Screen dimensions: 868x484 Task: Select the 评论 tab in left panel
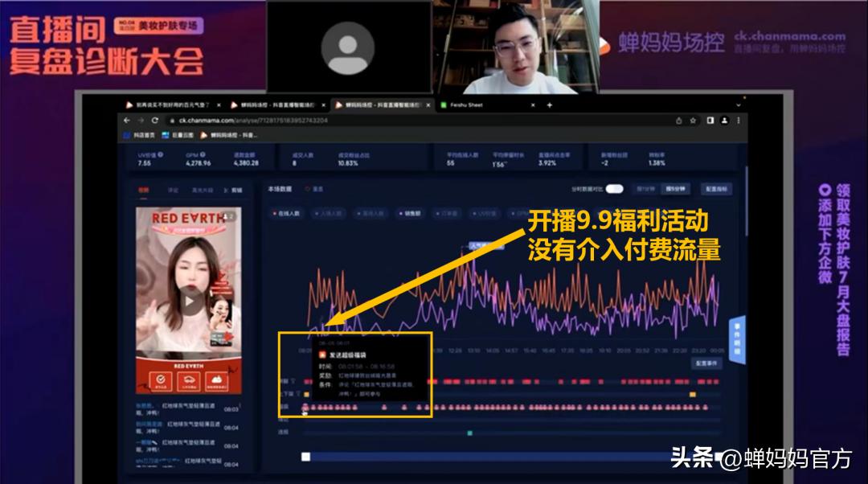174,190
